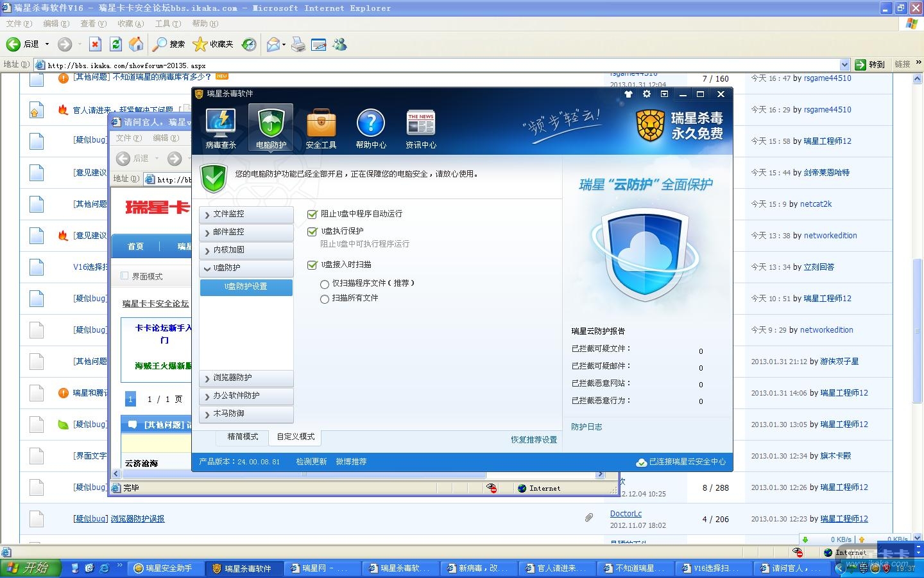Expand the 浏览器防护 section
Viewport: 924px width, 578px height.
pos(246,378)
